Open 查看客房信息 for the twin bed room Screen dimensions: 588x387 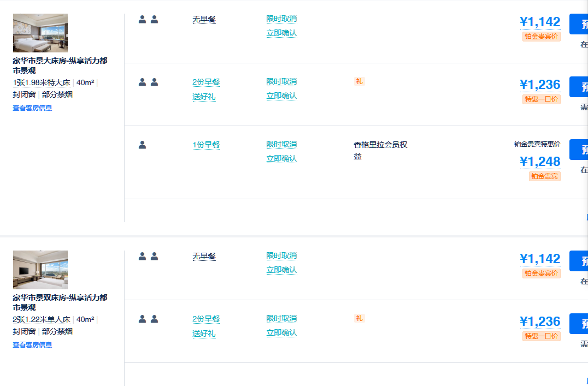(x=33, y=345)
